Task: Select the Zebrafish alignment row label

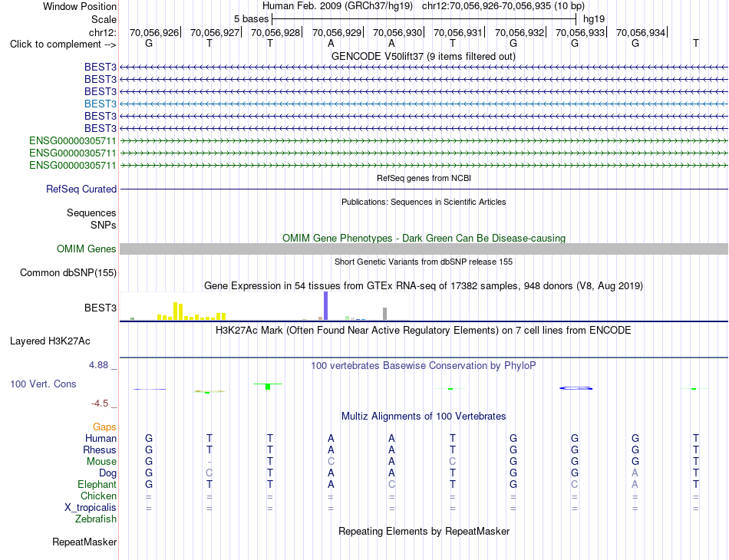Action: click(x=96, y=519)
